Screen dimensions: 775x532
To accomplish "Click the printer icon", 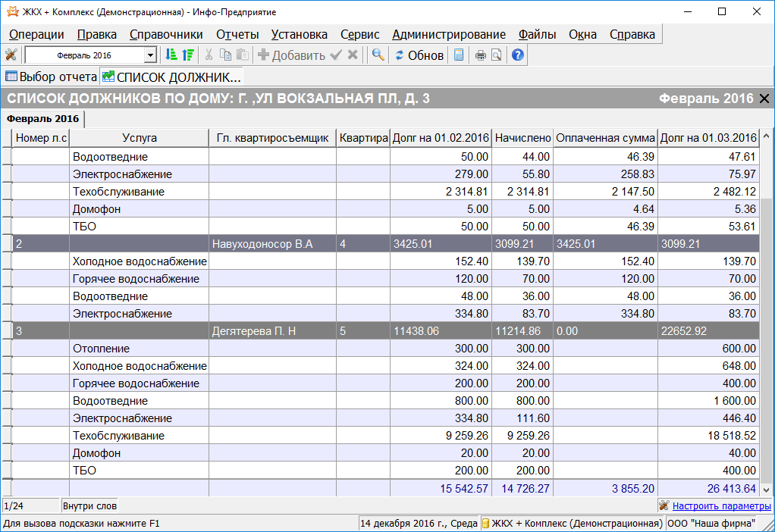I will click(x=480, y=55).
